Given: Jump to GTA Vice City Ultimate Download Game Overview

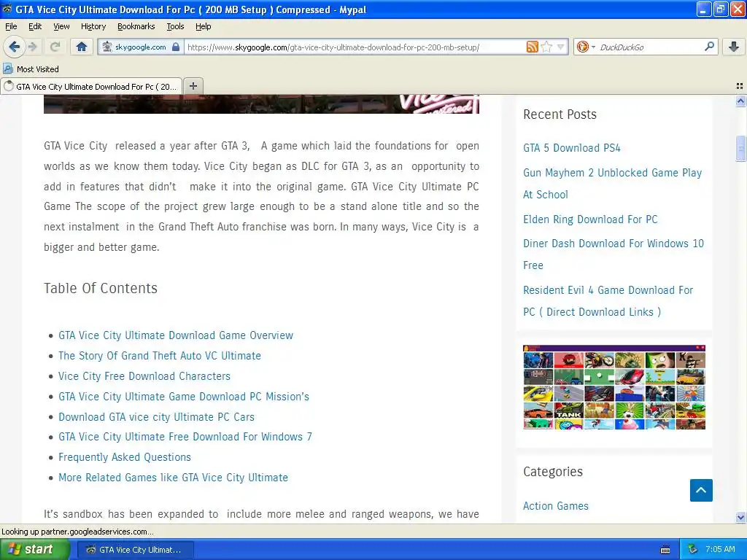Looking at the screenshot, I should (176, 335).
